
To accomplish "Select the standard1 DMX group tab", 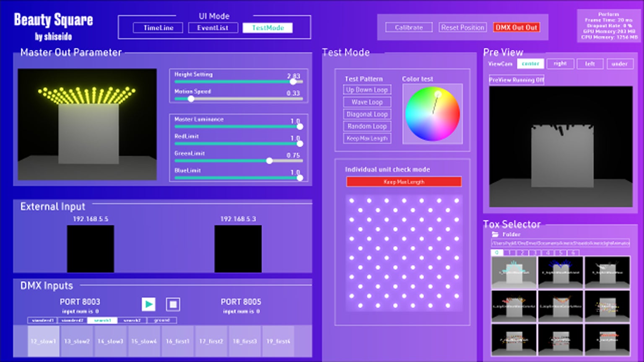I will (42, 320).
